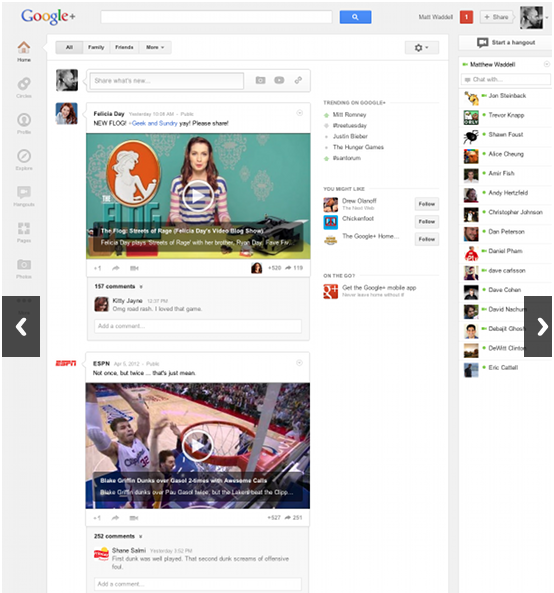Image resolution: width=554 pixels, height=593 pixels.
Task: Open Felicia Day's profile avatar
Action: click(x=67, y=113)
